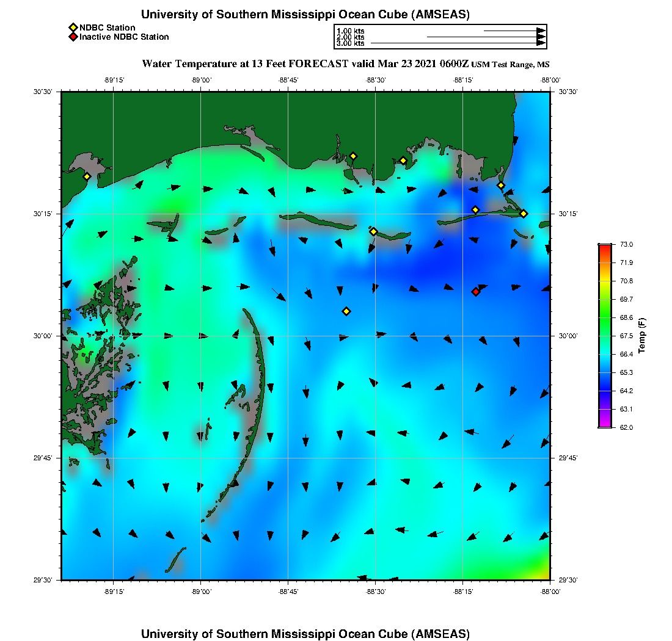Click the 1.00 kts scale arrow label
Screen dimensions: 672x641
coord(350,31)
